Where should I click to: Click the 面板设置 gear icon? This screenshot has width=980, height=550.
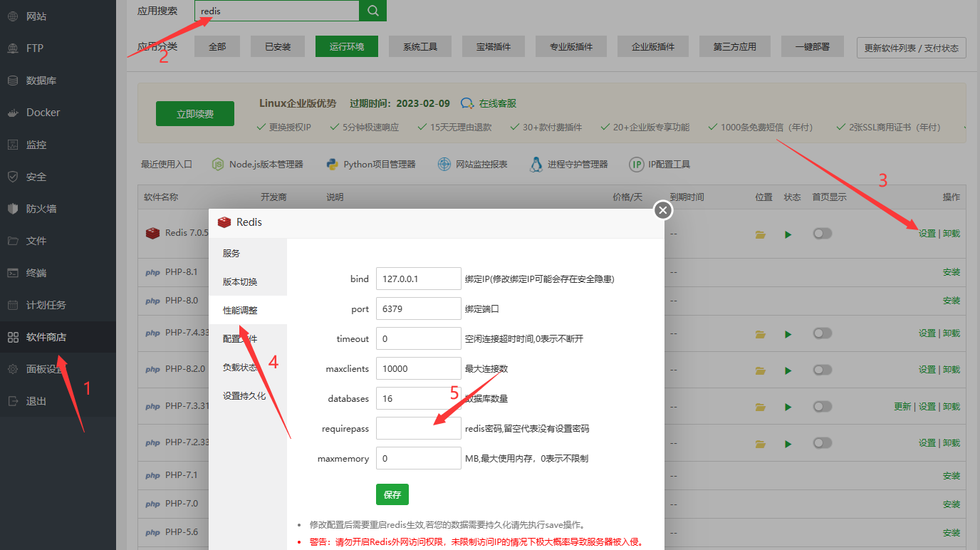coord(13,369)
